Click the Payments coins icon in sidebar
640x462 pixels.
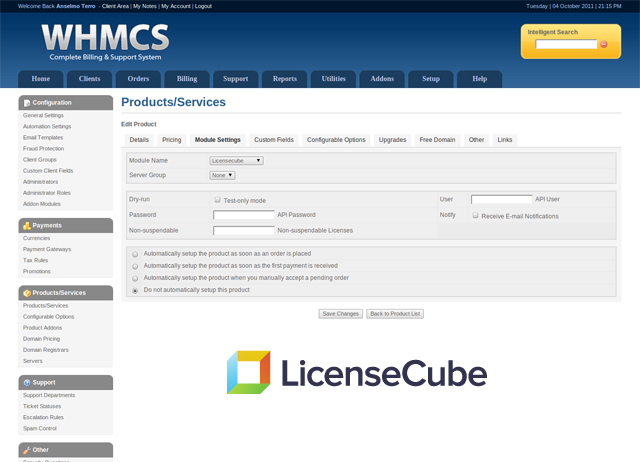coord(27,226)
